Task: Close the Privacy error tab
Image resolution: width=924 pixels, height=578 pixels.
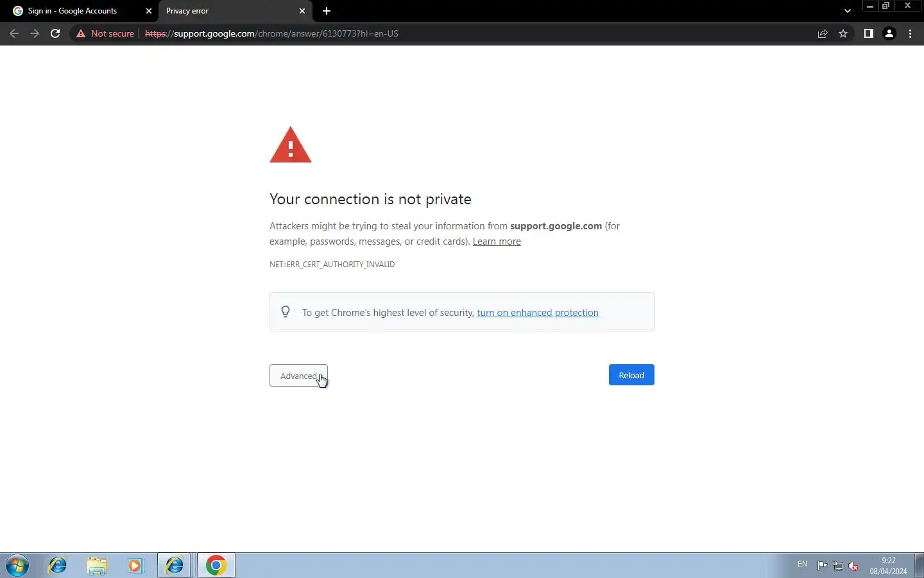Action: coord(302,11)
